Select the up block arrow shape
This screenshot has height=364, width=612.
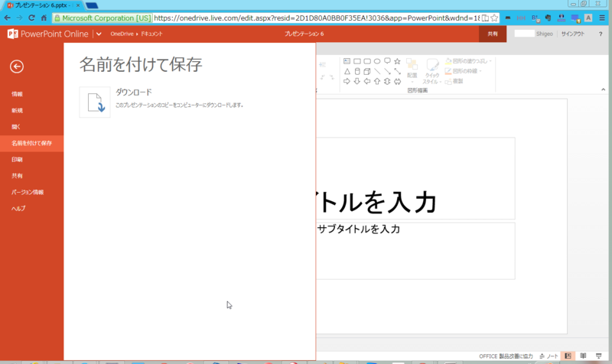pyautogui.click(x=377, y=81)
